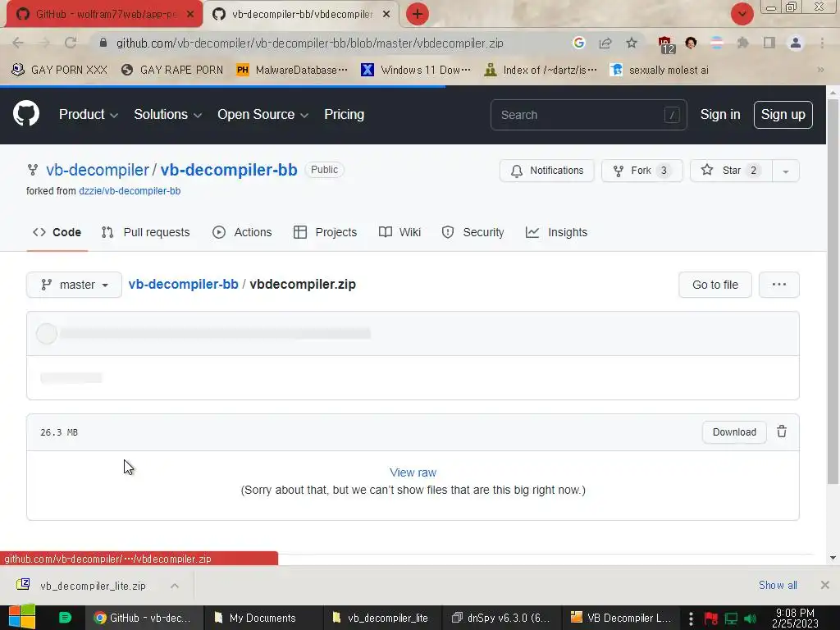The image size is (840, 630).
Task: Click the green taskbar quick-launch icon
Action: [x=65, y=618]
